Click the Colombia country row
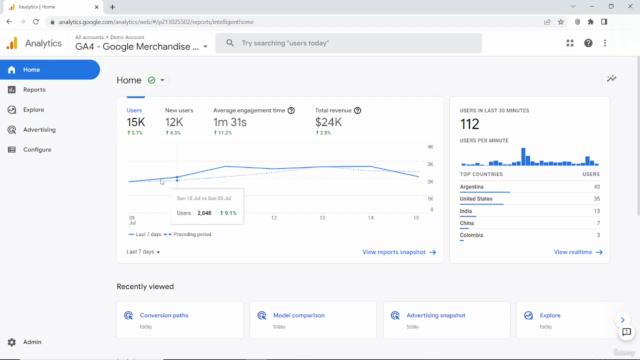Screen dimensions: 640x360 [530, 236]
